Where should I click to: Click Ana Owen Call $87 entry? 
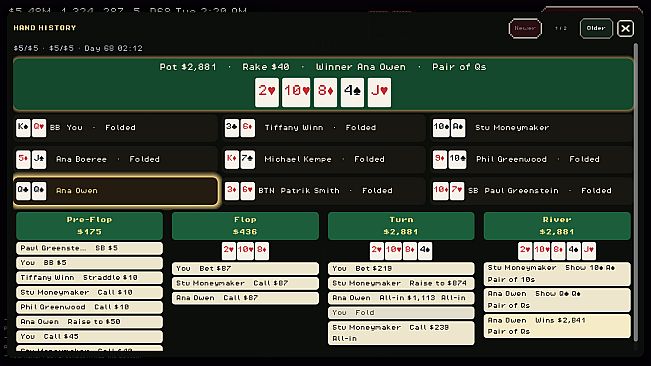(x=245, y=298)
